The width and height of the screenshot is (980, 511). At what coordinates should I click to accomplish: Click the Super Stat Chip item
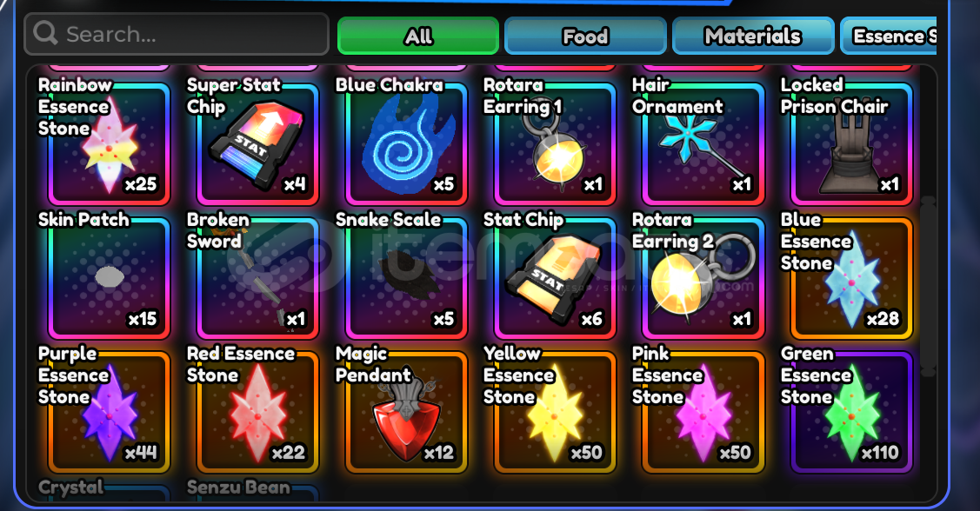[257, 143]
